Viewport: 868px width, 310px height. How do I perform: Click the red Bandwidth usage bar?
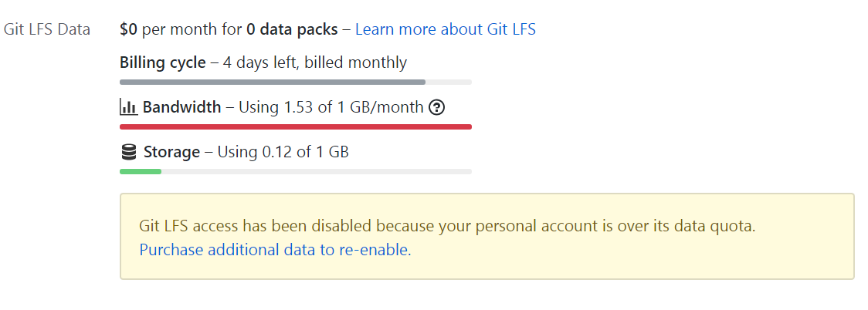pyautogui.click(x=295, y=126)
